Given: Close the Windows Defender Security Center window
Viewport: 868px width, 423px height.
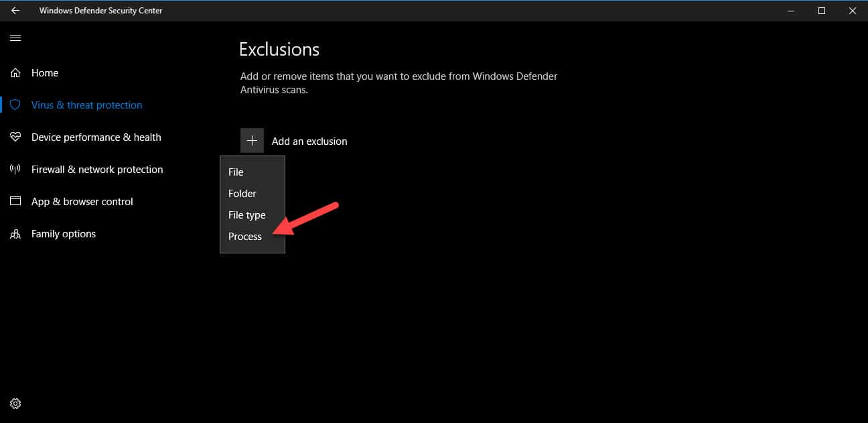Looking at the screenshot, I should click(x=853, y=11).
